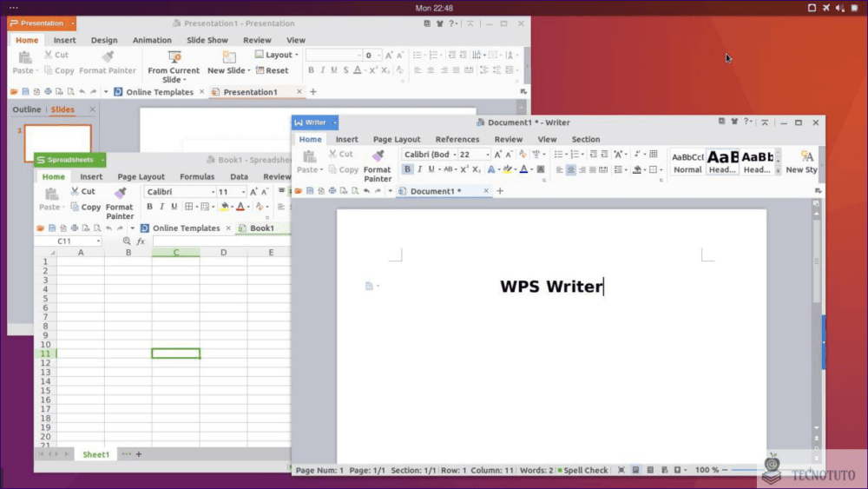The height and width of the screenshot is (489, 868).
Task: Toggle Superscript in the Writer ribbon
Action: tap(464, 169)
